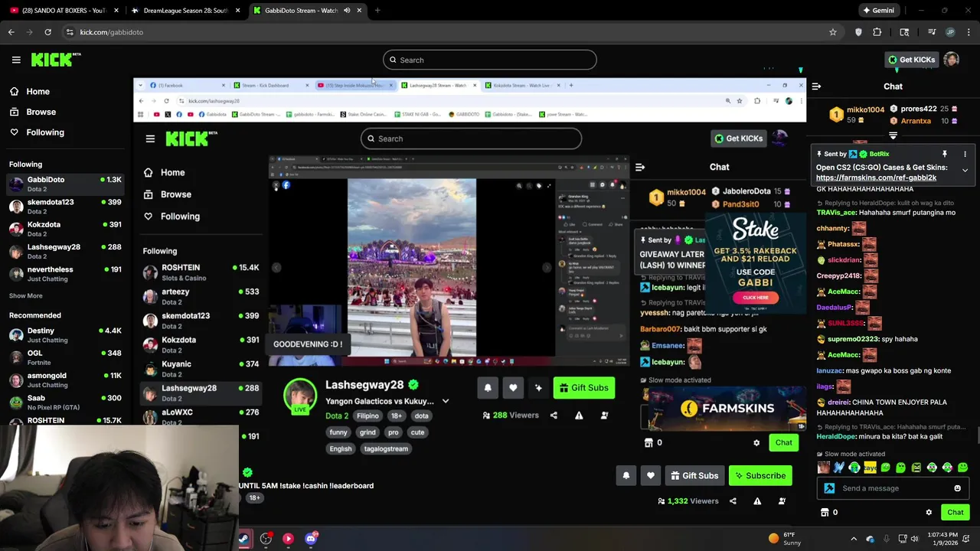Go back in browser
The width and height of the screenshot is (980, 551).
coord(11,32)
